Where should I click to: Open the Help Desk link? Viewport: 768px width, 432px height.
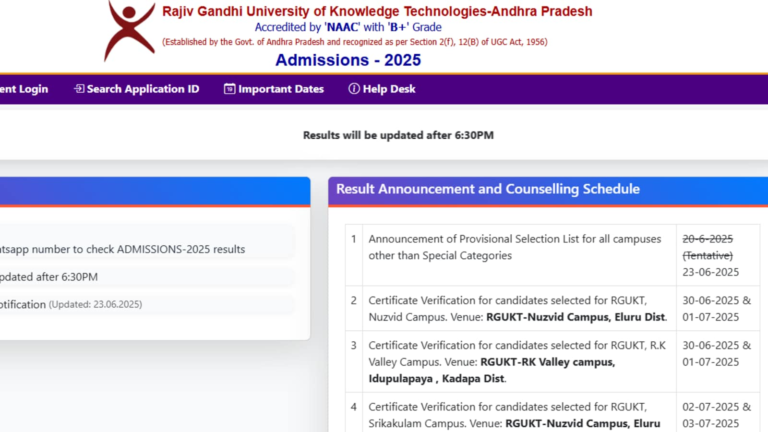[x=389, y=89]
